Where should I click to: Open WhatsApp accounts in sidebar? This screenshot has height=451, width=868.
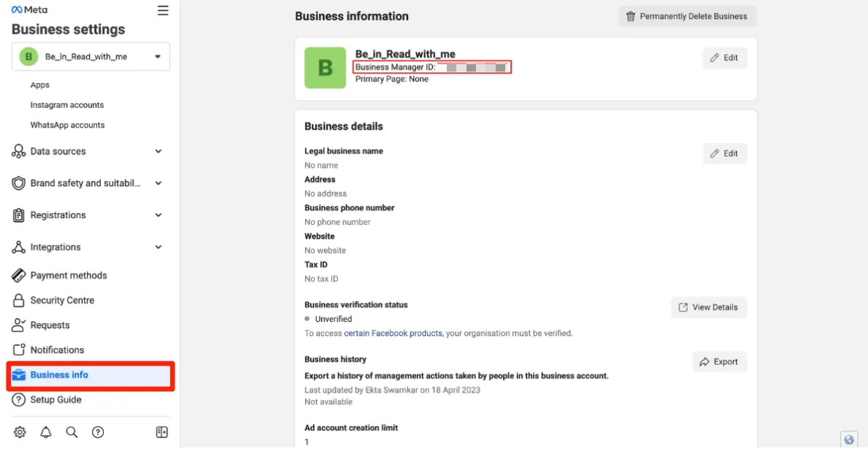(x=67, y=125)
